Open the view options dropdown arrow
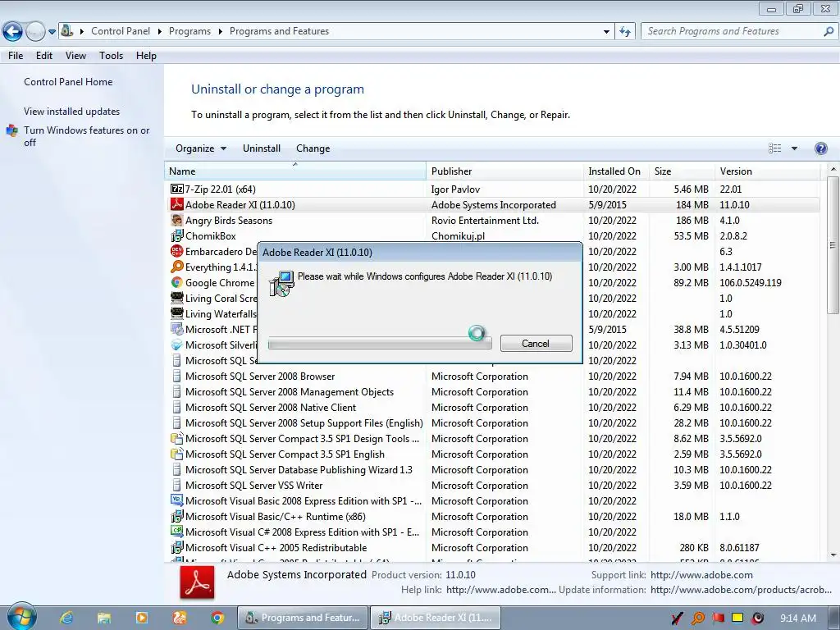Image resolution: width=840 pixels, height=630 pixels. point(794,148)
